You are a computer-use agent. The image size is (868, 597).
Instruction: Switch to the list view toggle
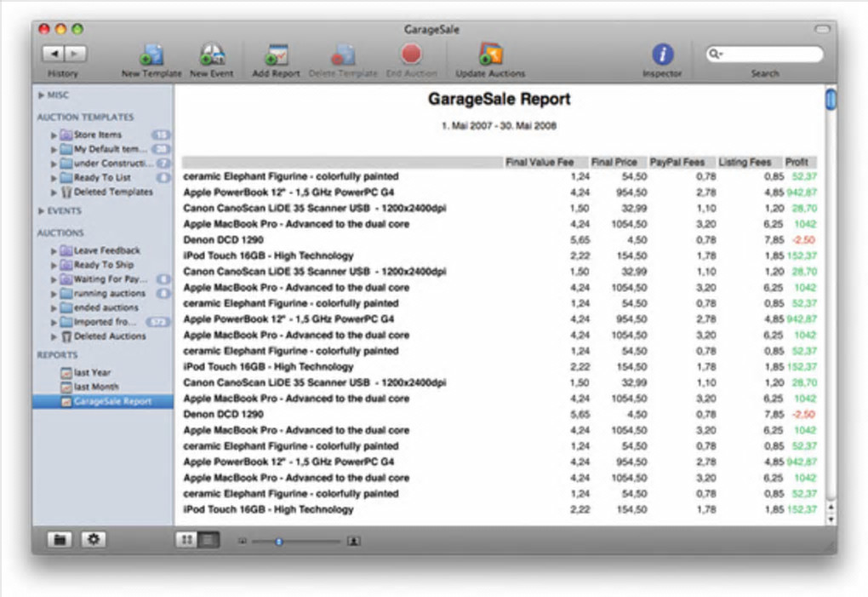[207, 540]
